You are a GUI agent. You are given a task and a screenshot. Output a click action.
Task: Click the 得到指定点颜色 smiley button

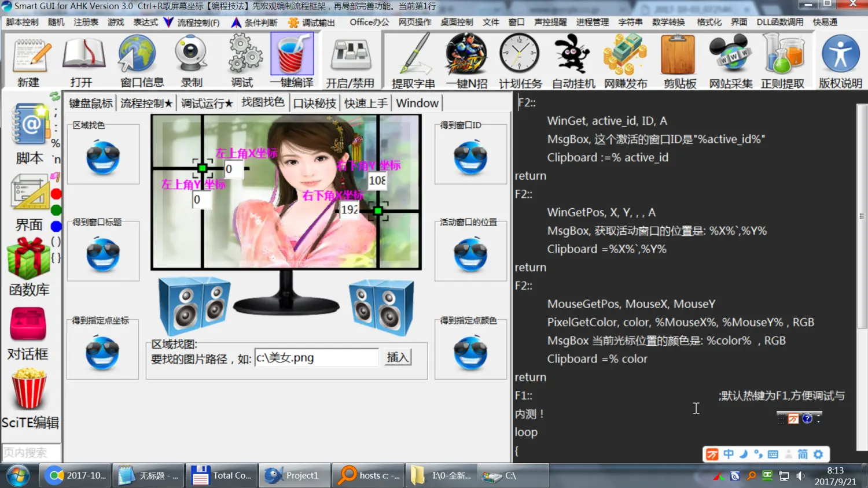click(x=470, y=353)
